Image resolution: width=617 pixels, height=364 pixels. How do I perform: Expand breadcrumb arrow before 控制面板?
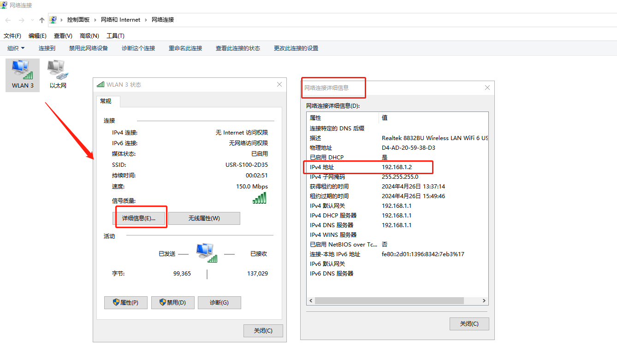pos(62,20)
